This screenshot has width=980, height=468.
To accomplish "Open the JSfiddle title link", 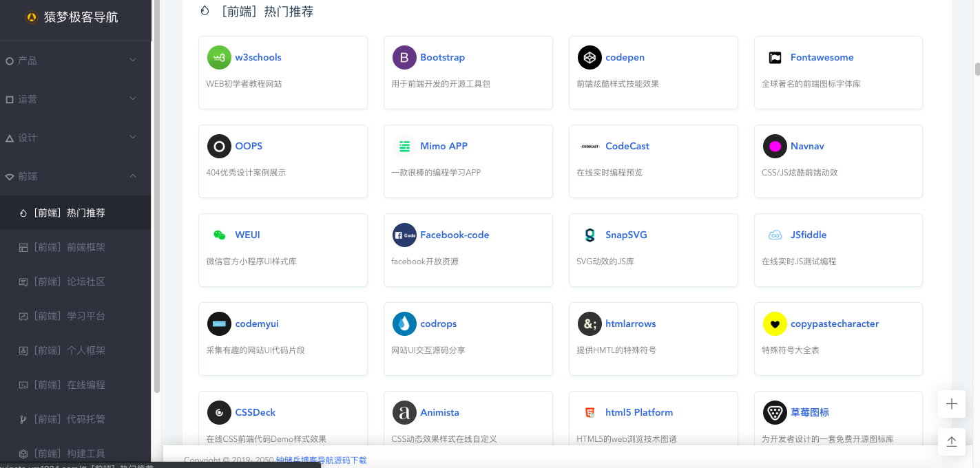I will pyautogui.click(x=809, y=235).
